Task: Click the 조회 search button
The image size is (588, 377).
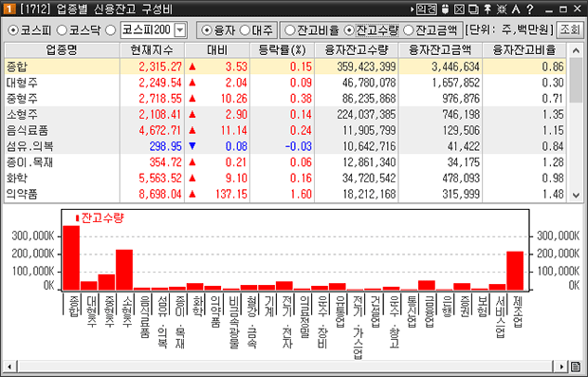Action: coord(570,30)
